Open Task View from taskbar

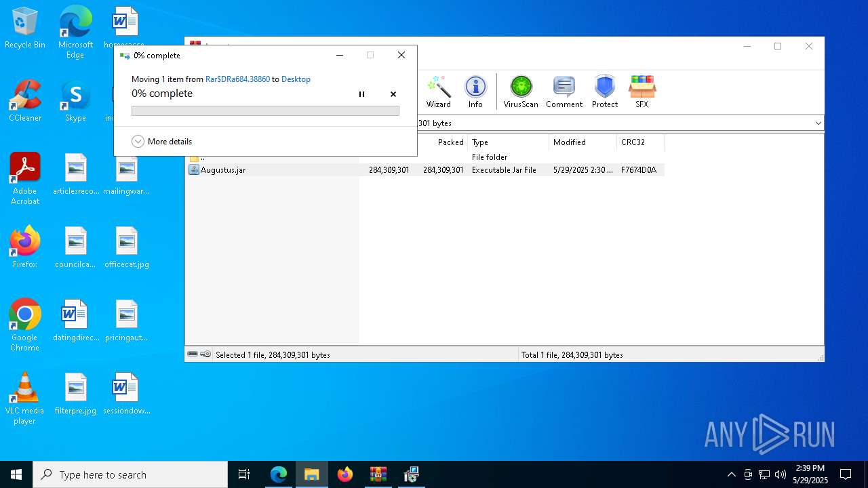244,474
